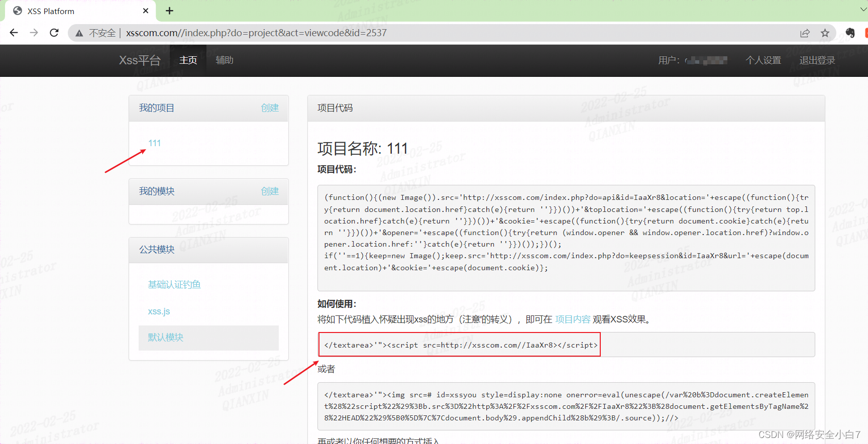Screen dimensions: 868x444
Task: Open the 辅助 navigation item
Action: point(225,60)
